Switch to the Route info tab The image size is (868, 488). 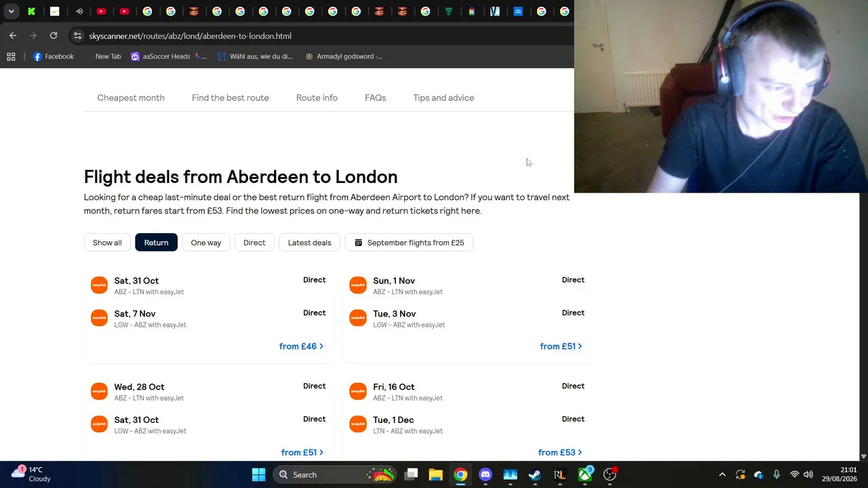click(x=317, y=98)
